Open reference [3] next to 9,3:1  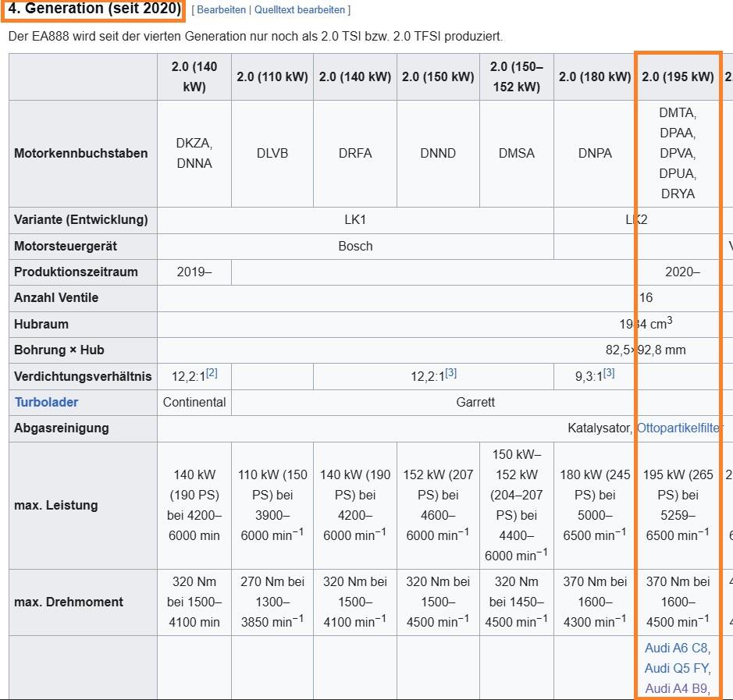click(609, 373)
